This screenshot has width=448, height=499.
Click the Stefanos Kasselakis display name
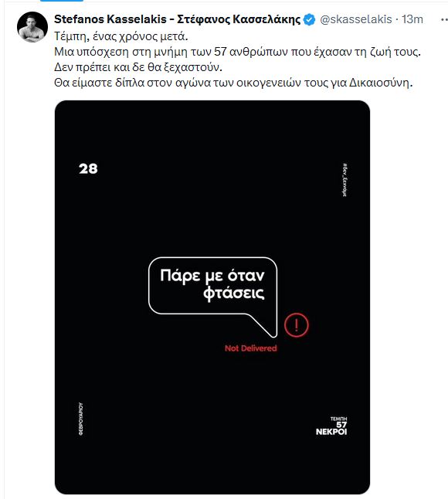coord(177,19)
